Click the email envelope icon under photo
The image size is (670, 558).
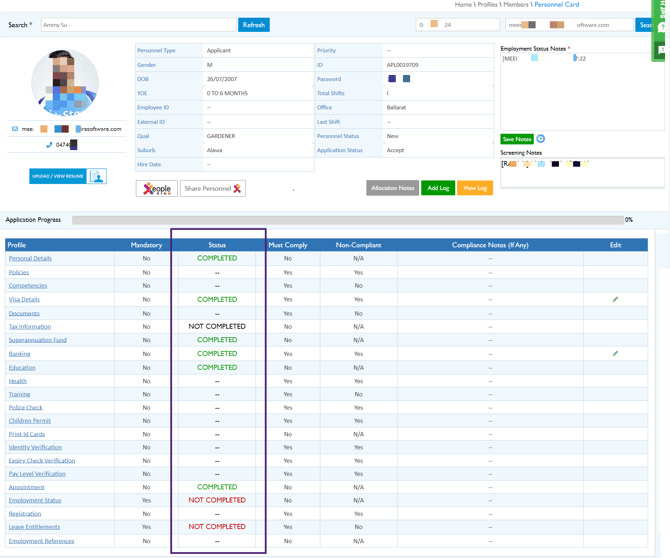coord(15,129)
